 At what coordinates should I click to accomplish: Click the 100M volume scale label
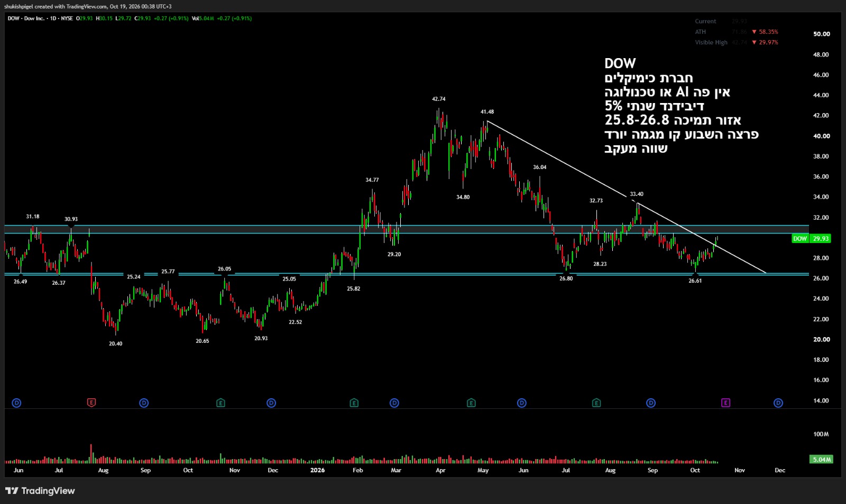point(821,434)
